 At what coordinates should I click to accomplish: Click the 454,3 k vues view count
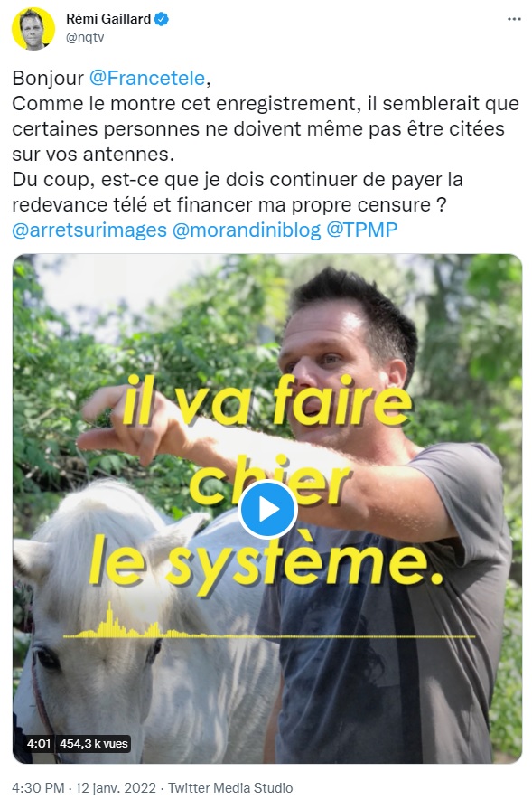(93, 744)
